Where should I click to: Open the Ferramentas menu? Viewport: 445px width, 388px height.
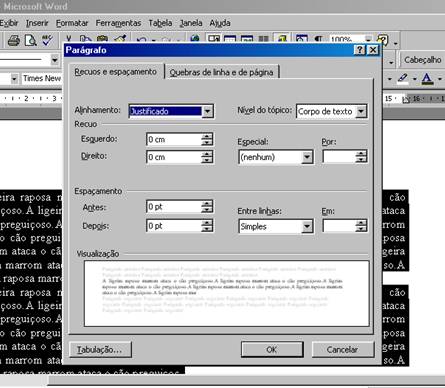point(118,23)
